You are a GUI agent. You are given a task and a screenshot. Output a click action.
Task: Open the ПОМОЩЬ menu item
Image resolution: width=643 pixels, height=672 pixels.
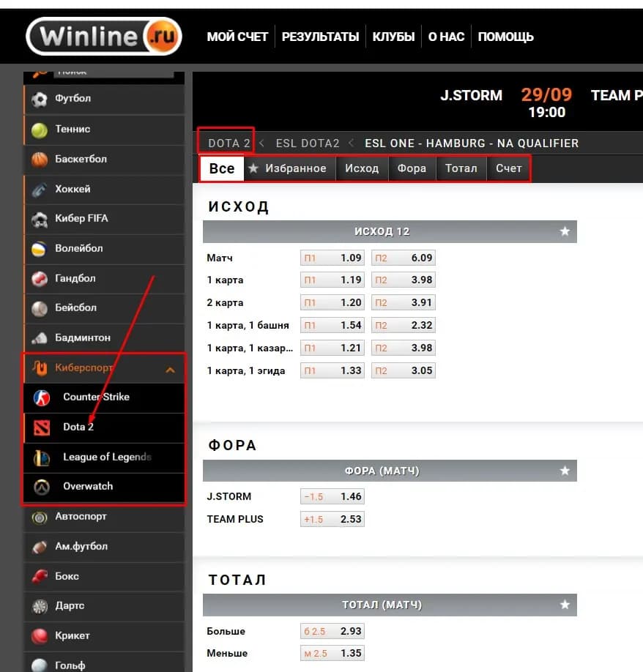506,37
